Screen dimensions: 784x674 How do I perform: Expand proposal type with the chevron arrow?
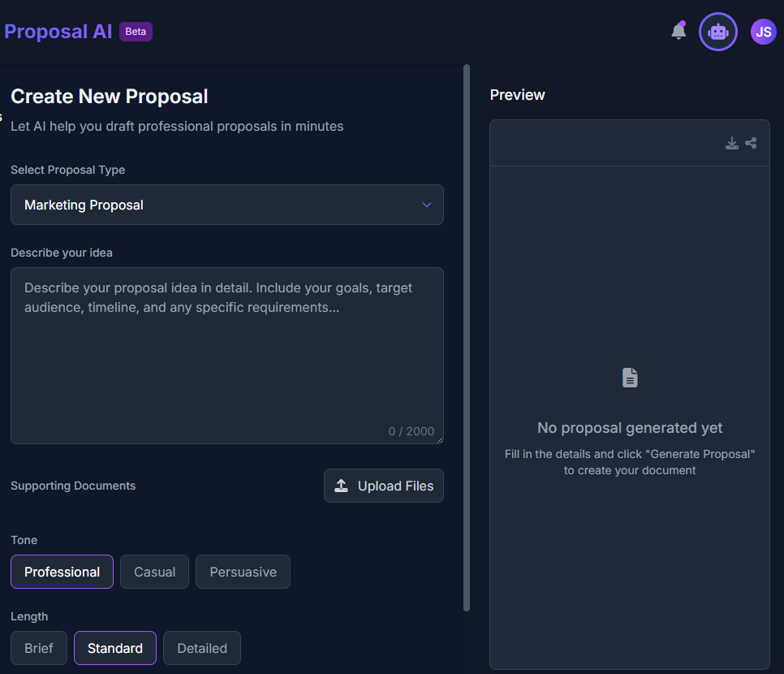[427, 205]
